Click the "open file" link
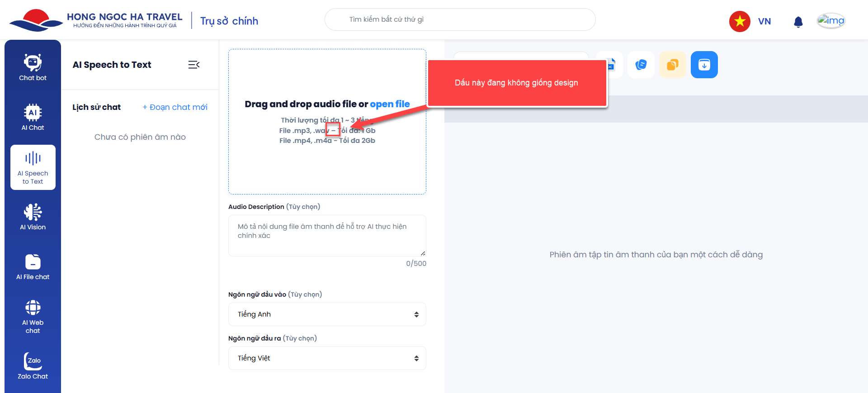Image resolution: width=868 pixels, height=393 pixels. (x=390, y=104)
